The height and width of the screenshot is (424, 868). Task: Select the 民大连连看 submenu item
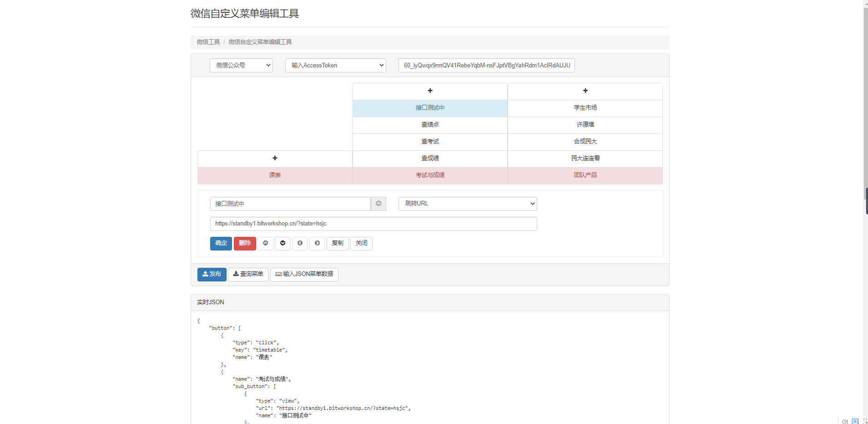click(585, 158)
